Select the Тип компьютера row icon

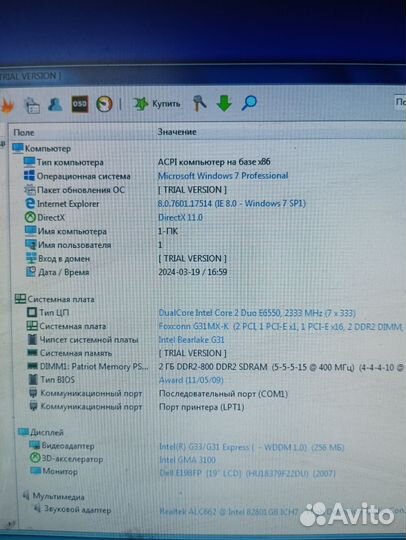click(x=29, y=162)
